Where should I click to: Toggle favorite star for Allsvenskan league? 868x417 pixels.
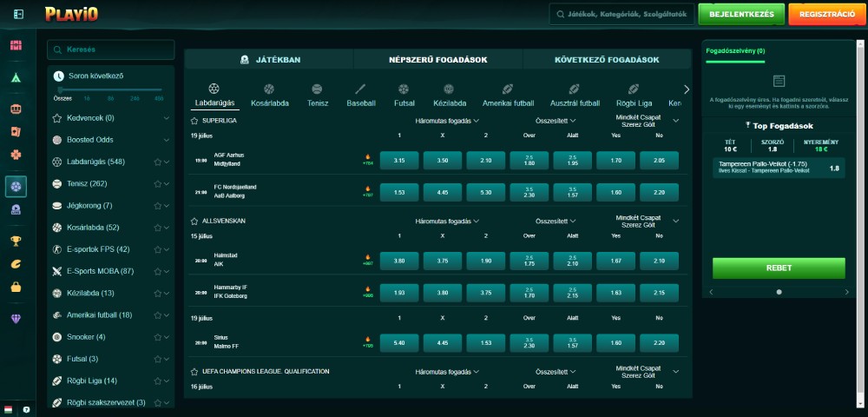194,221
